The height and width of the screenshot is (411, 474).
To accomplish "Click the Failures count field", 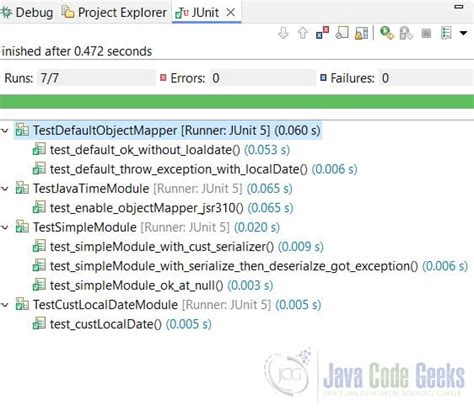I will click(426, 78).
